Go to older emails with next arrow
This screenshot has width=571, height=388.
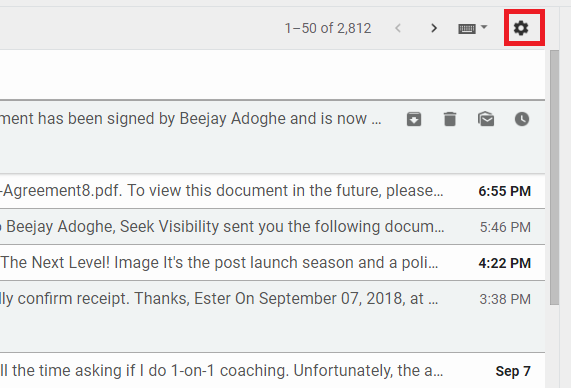(x=434, y=28)
